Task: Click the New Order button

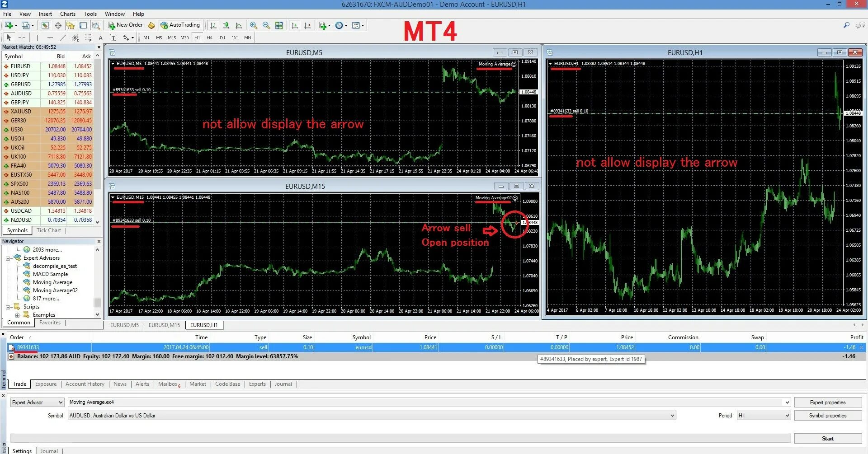Action: click(125, 25)
